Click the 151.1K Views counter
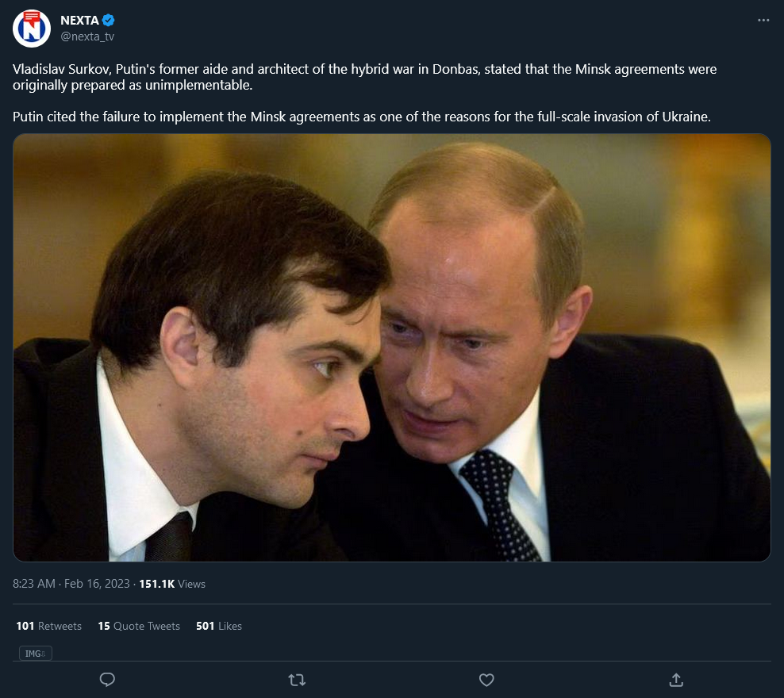Screen dimensions: 784x698 172,584
